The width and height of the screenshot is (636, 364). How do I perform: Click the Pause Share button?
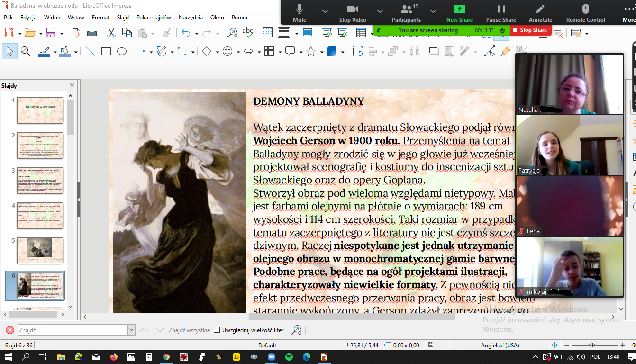coord(501,13)
